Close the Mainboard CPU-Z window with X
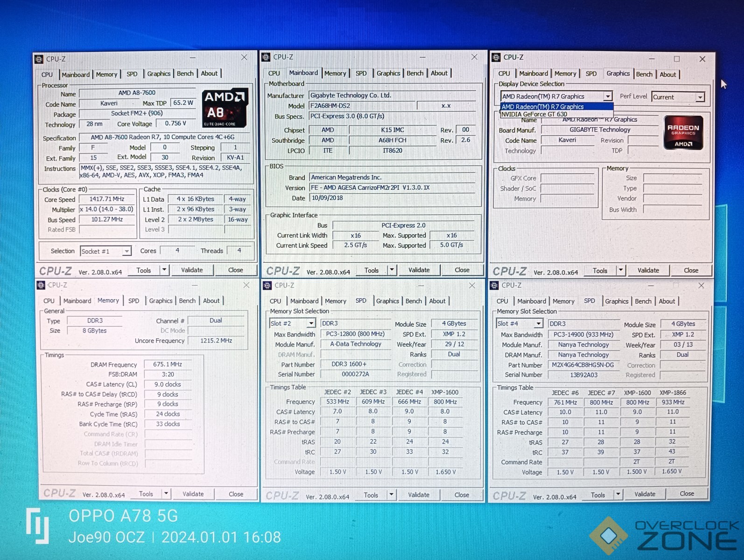The image size is (744, 560). pyautogui.click(x=474, y=57)
